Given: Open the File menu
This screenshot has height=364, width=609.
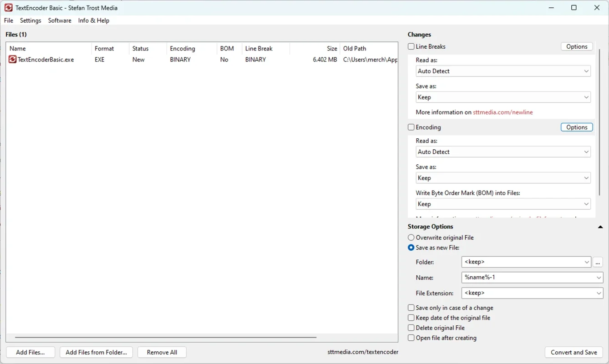Looking at the screenshot, I should pos(9,20).
